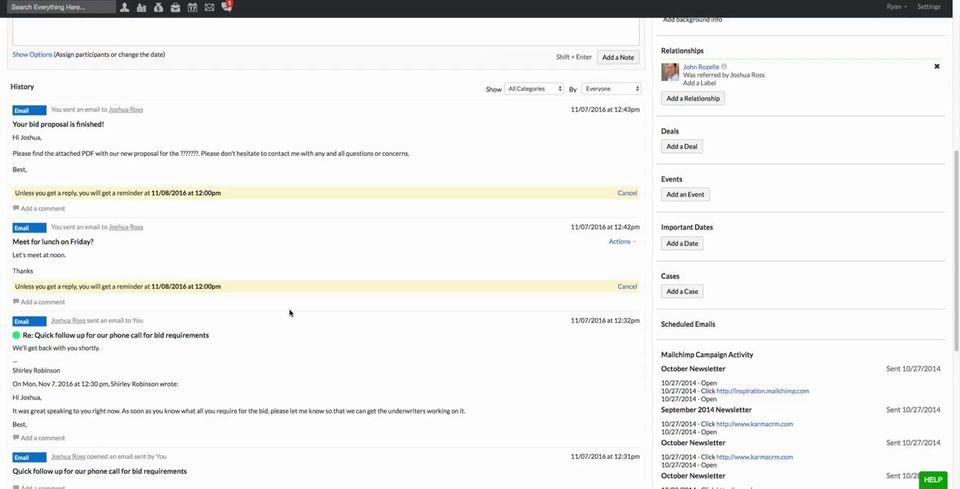Click comment icon under Shirley Robinson reply
Screen dimensions: 960x489
click(x=16, y=438)
